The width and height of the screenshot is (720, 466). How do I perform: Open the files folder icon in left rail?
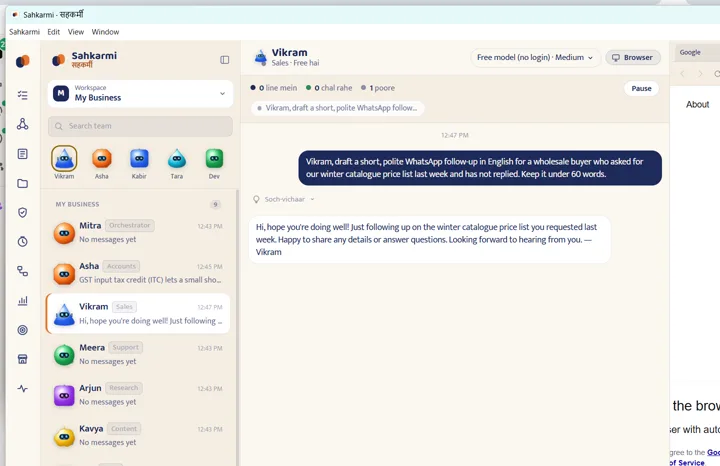(x=22, y=184)
